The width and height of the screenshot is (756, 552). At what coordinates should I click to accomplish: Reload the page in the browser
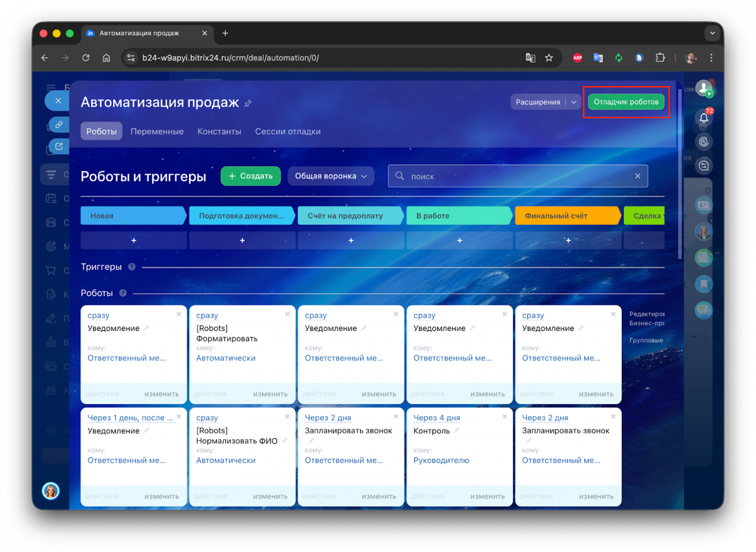click(x=86, y=58)
